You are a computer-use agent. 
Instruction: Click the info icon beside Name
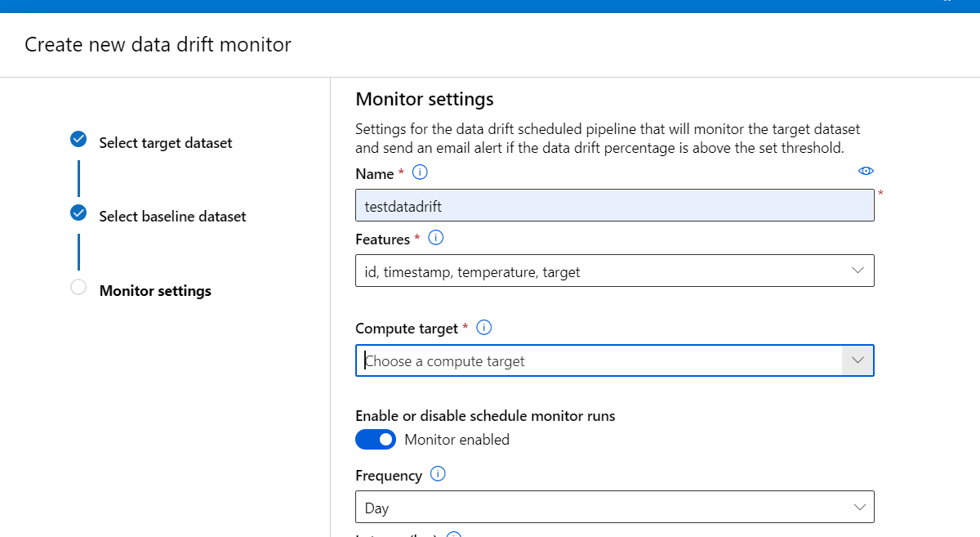420,172
